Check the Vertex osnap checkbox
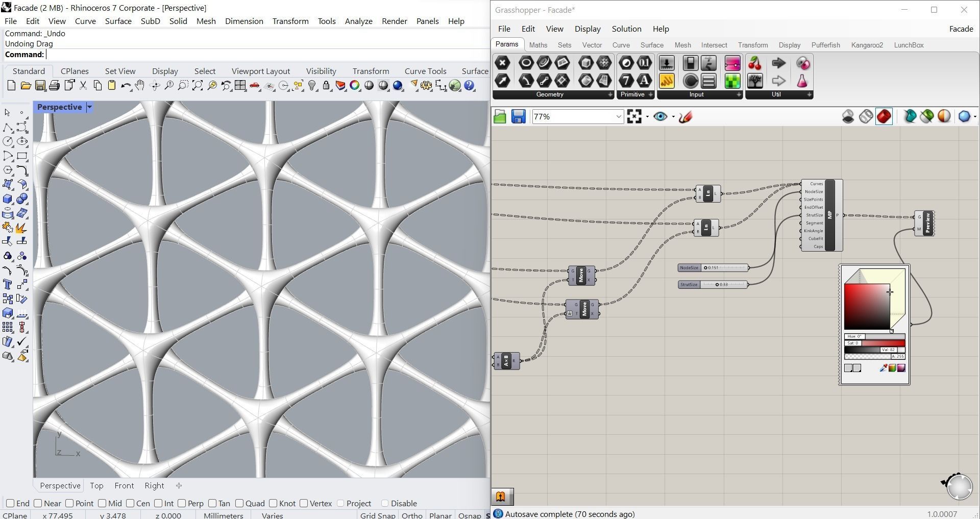 (x=304, y=503)
